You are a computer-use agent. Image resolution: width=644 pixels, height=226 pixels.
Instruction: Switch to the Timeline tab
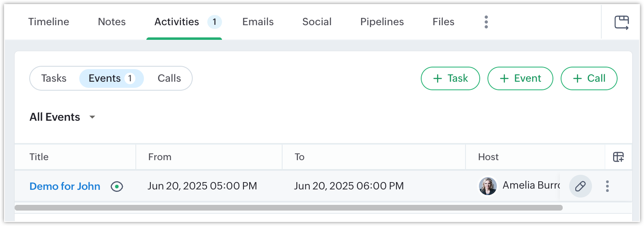(49, 22)
